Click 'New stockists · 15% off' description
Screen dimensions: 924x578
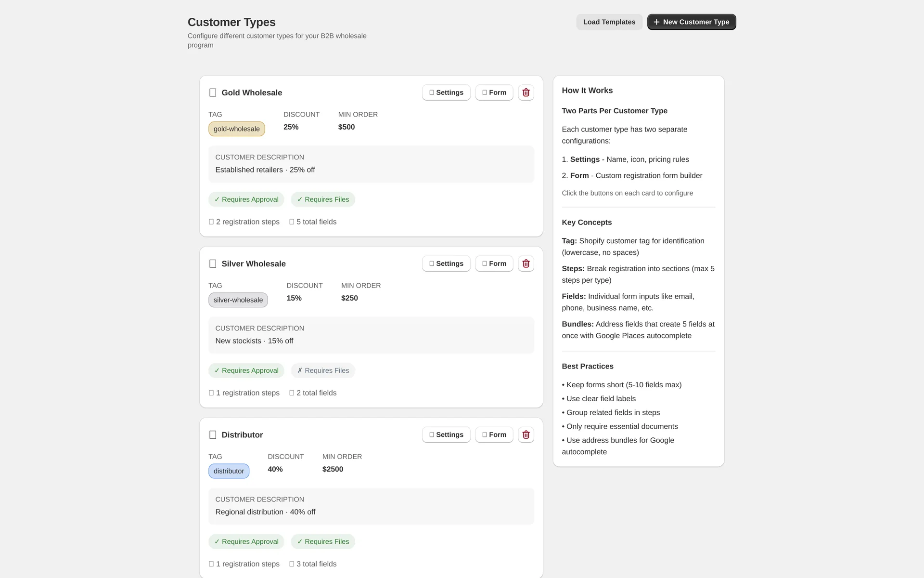coord(254,341)
